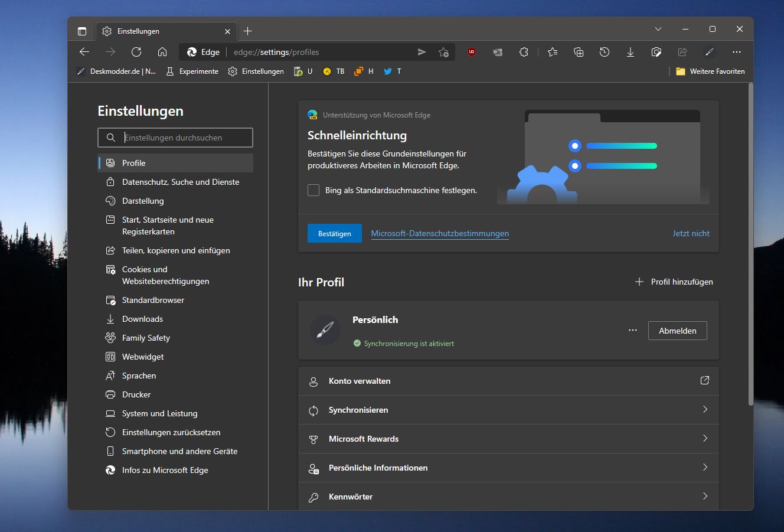Open the Einstellungen bookmark
Viewport: 784px width, 532px height.
(256, 71)
